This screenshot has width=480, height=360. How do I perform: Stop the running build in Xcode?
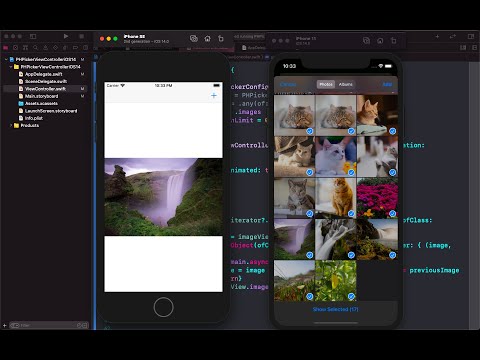click(81, 36)
